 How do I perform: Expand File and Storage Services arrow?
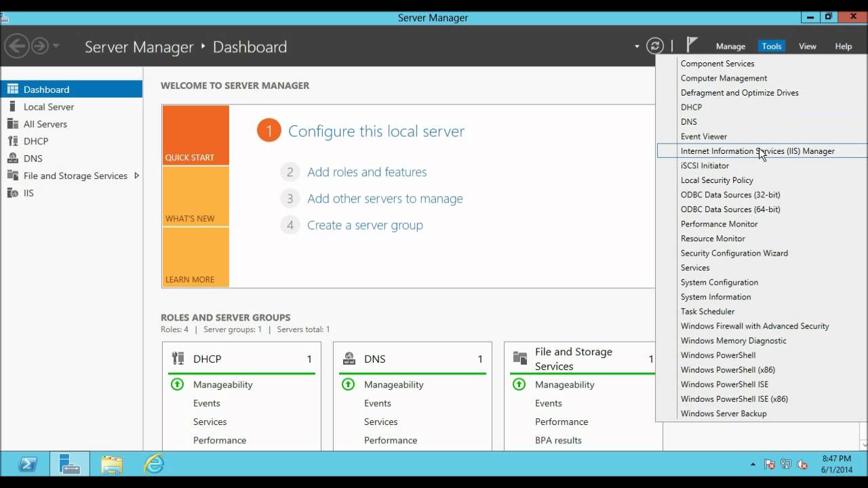pyautogui.click(x=136, y=176)
